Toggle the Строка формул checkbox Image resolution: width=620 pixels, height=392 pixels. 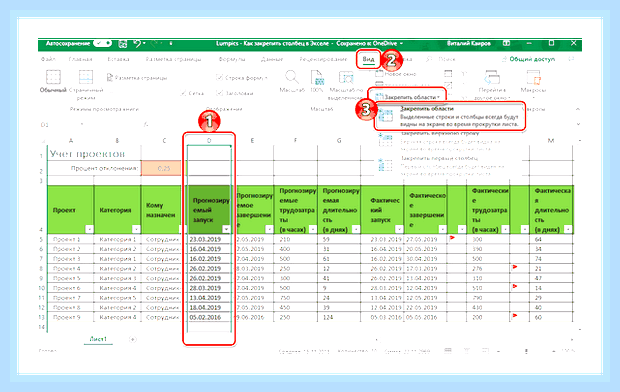click(219, 78)
